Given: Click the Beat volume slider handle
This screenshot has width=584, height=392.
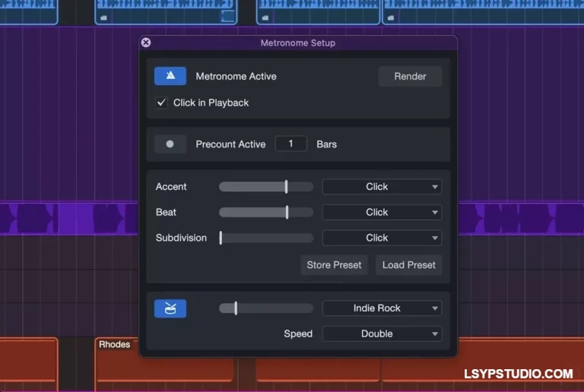Looking at the screenshot, I should 287,213.
